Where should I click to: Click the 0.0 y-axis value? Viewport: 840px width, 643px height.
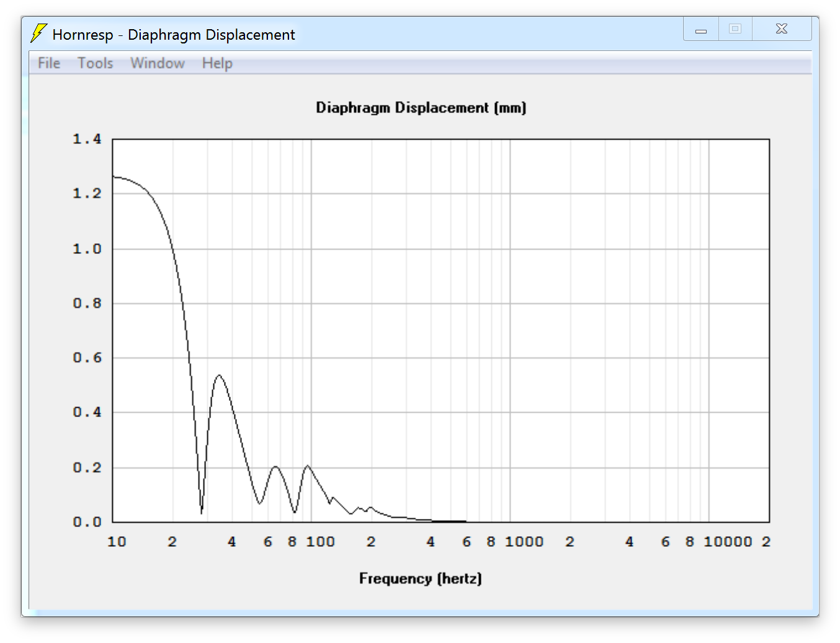click(x=87, y=522)
